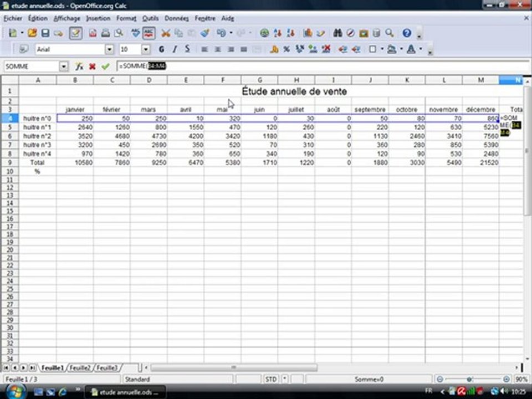
Task: Justify text alignment
Action: click(x=244, y=49)
